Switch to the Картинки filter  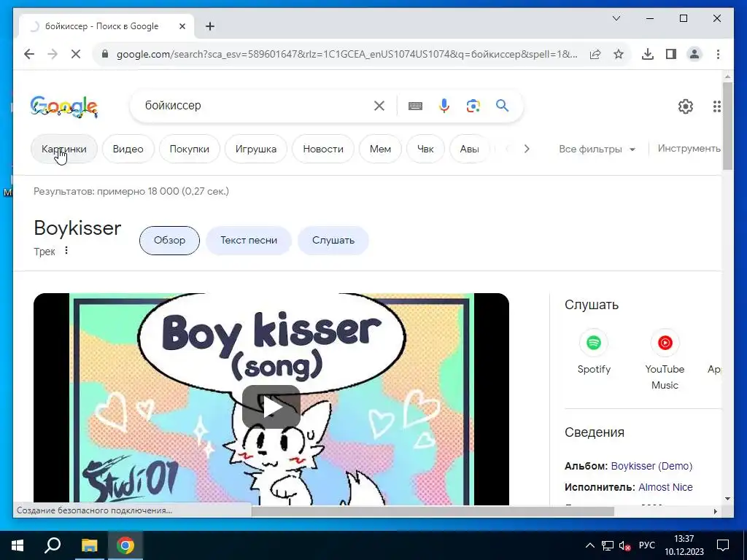pyautogui.click(x=64, y=149)
